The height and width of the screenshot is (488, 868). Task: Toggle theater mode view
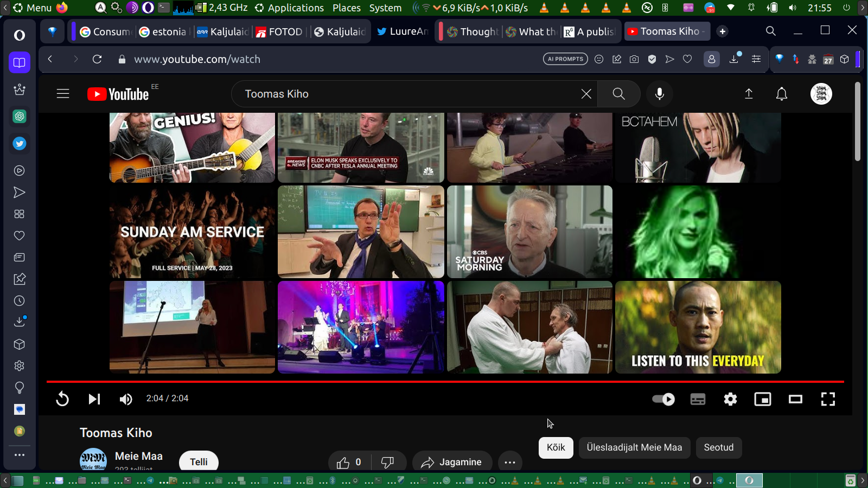tap(795, 400)
